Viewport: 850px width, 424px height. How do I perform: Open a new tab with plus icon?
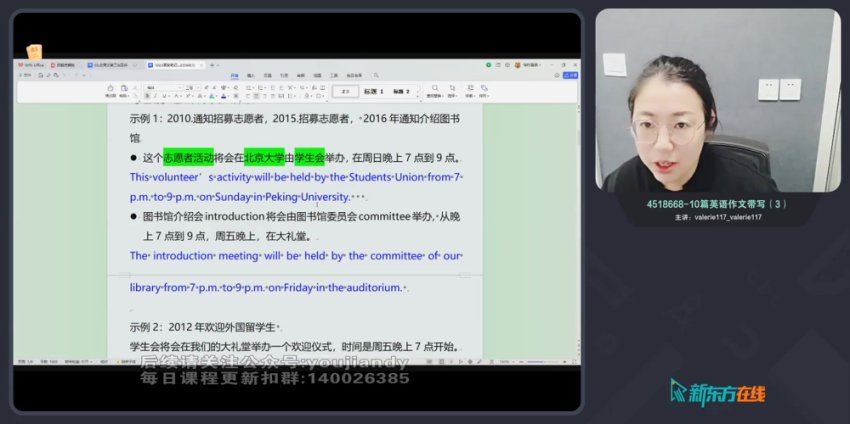pyautogui.click(x=211, y=65)
